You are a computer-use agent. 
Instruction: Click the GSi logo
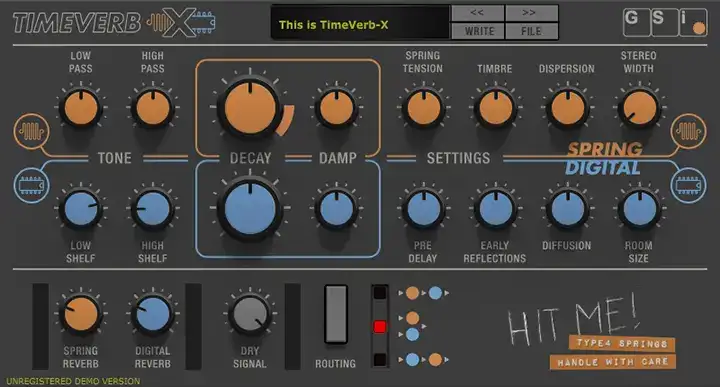coord(665,22)
